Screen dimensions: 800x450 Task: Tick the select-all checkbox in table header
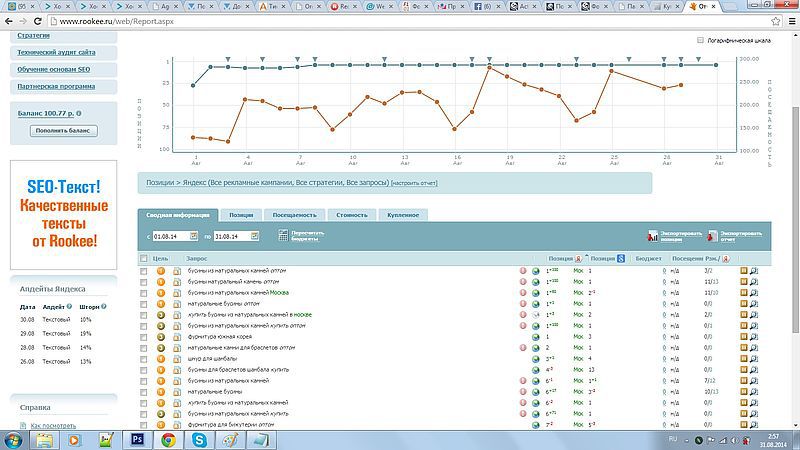click(x=144, y=259)
